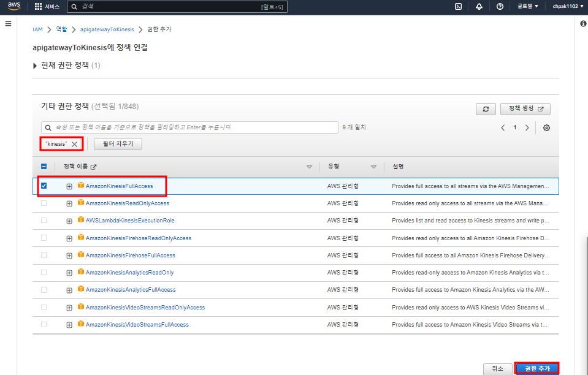Uncheck the AmazonKinesisFullAccess checkbox

44,186
